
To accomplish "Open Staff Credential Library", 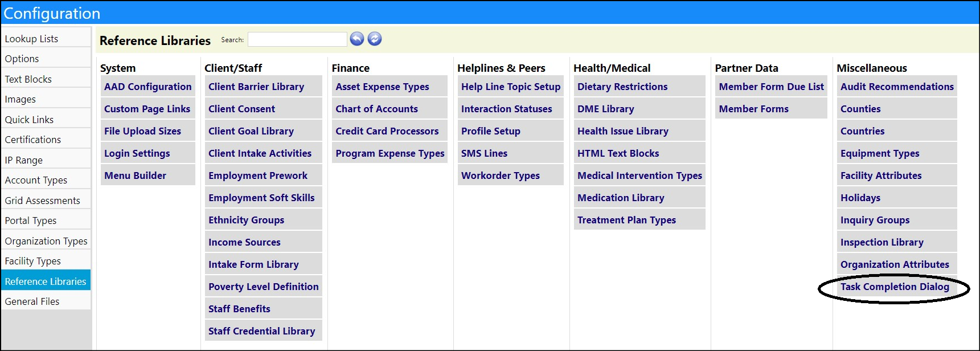I will pyautogui.click(x=264, y=331).
